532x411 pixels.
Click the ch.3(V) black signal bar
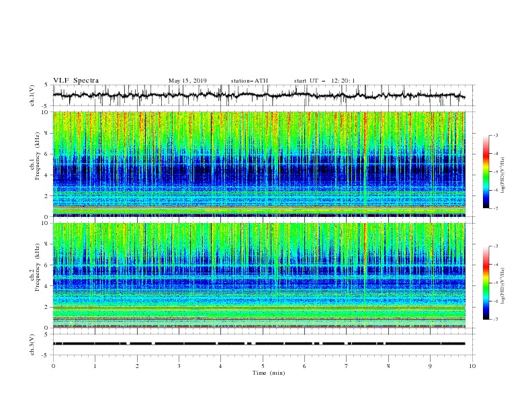259,344
